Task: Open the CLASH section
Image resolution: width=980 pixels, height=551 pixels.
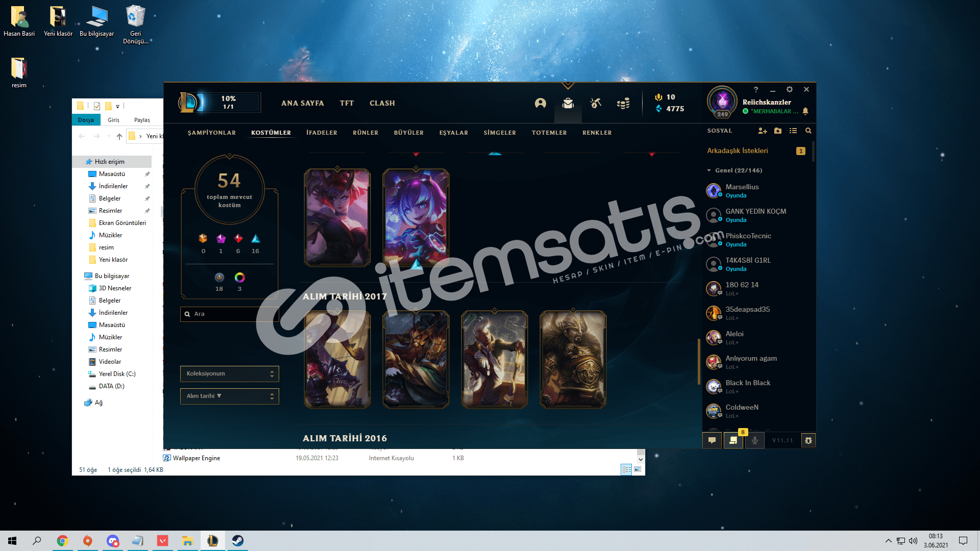Action: (x=382, y=103)
